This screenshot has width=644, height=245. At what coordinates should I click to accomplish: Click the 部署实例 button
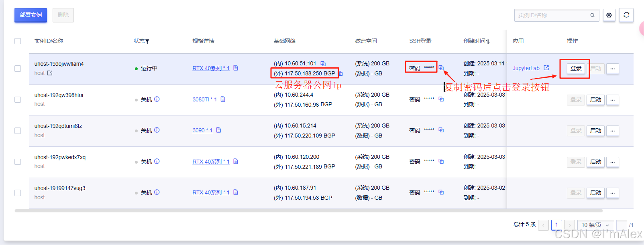pyautogui.click(x=31, y=15)
